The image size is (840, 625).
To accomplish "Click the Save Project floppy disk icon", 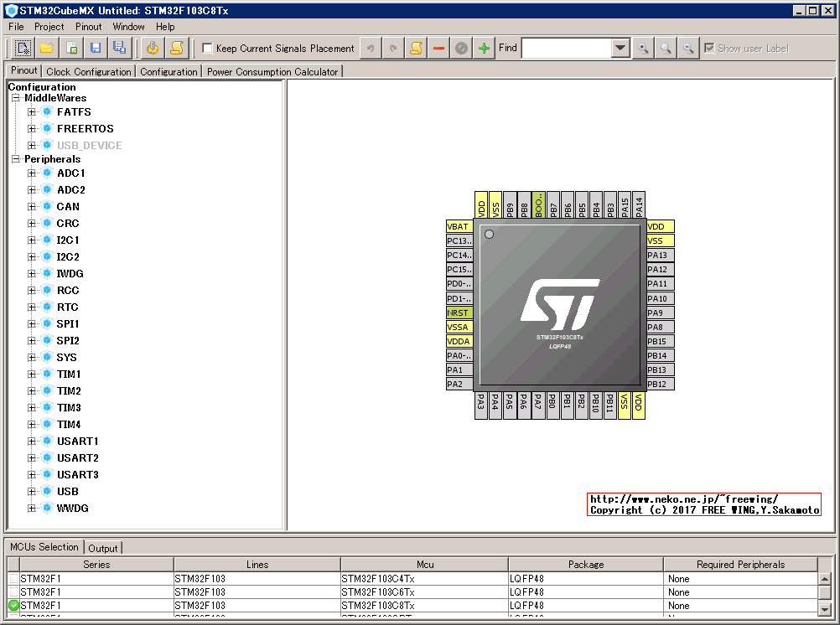I will click(x=96, y=49).
